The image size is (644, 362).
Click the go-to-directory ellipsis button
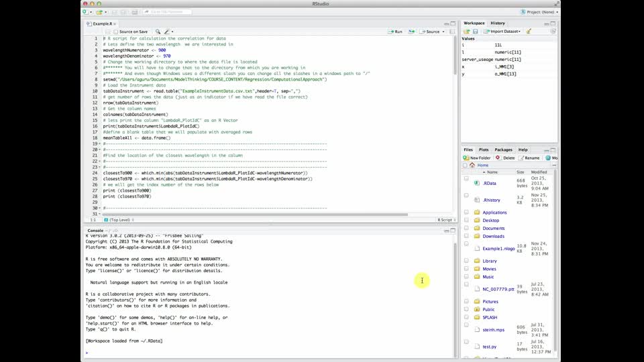[x=554, y=166]
